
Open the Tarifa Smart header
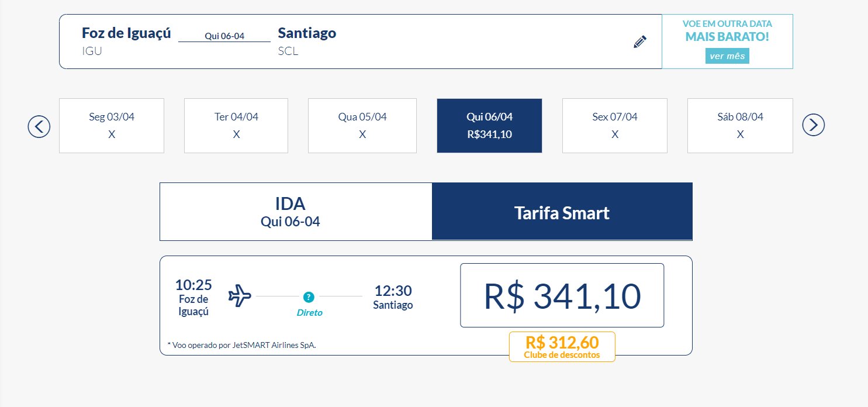coord(562,212)
